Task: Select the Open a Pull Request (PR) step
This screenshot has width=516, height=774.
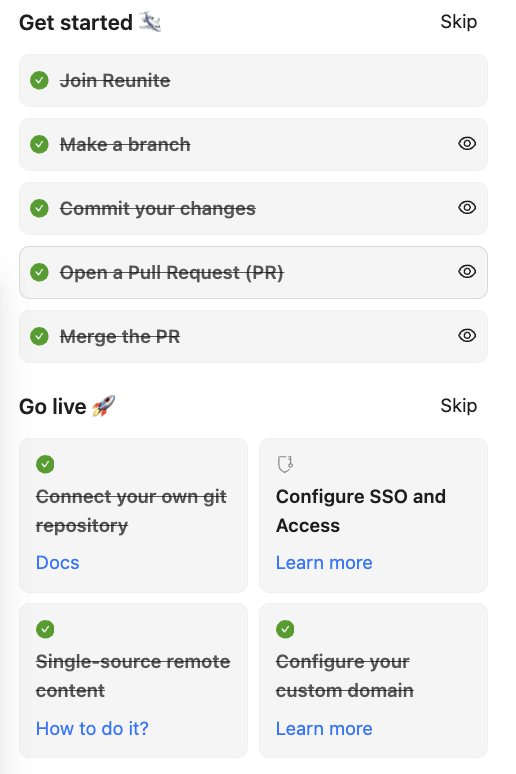Action: pyautogui.click(x=253, y=272)
